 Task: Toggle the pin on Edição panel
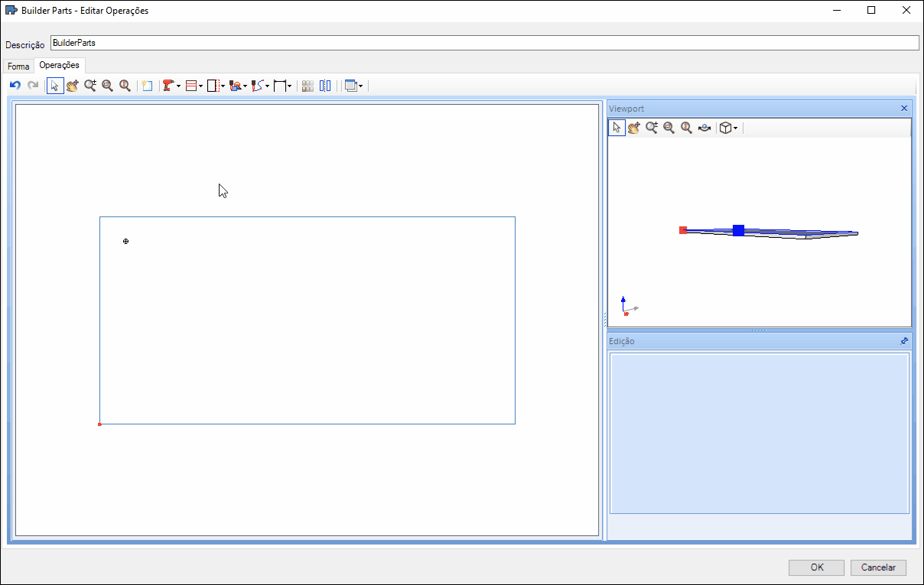tap(904, 341)
